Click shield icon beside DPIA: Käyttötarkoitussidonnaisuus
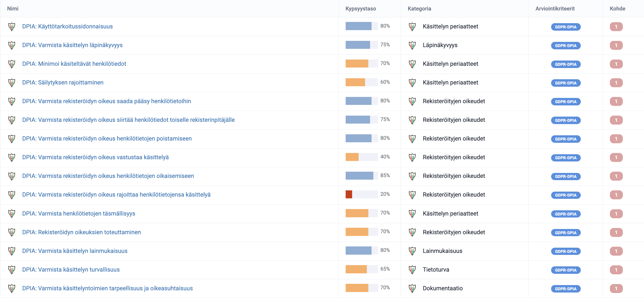644x298 pixels. point(12,26)
